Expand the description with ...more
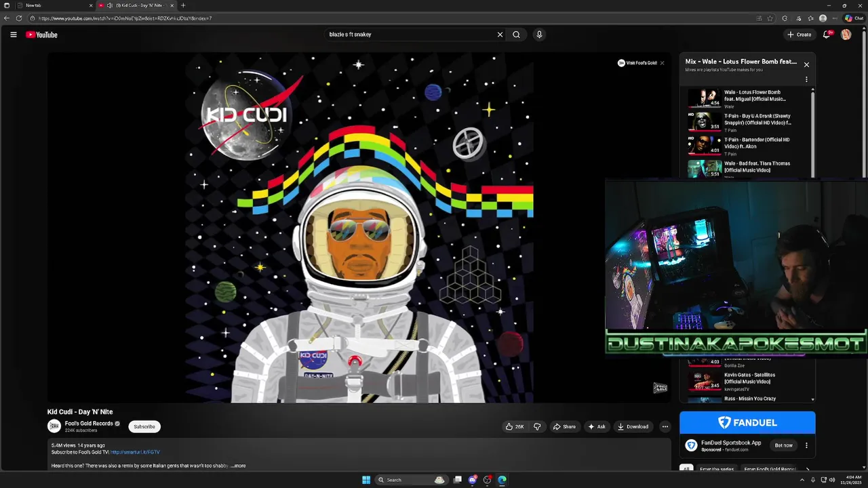The height and width of the screenshot is (488, 868). tap(238, 466)
